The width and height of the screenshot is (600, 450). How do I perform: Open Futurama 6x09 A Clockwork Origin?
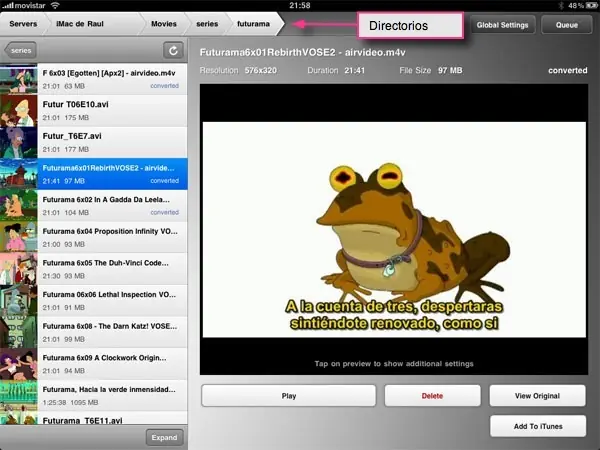click(x=94, y=364)
